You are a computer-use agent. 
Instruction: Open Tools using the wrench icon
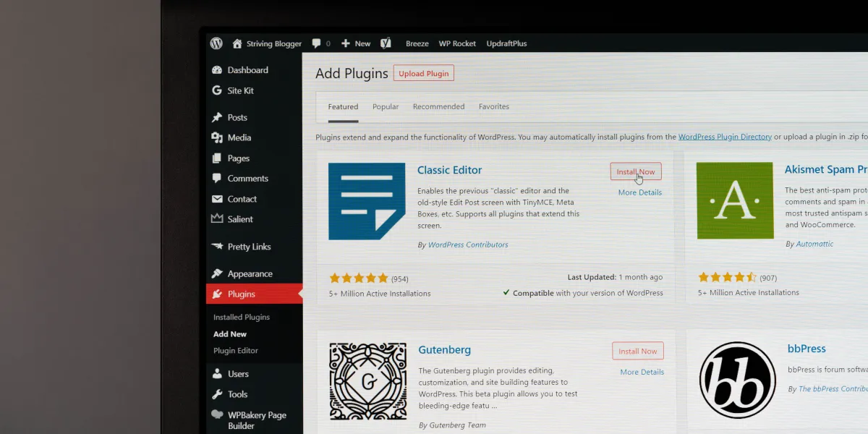coord(218,394)
